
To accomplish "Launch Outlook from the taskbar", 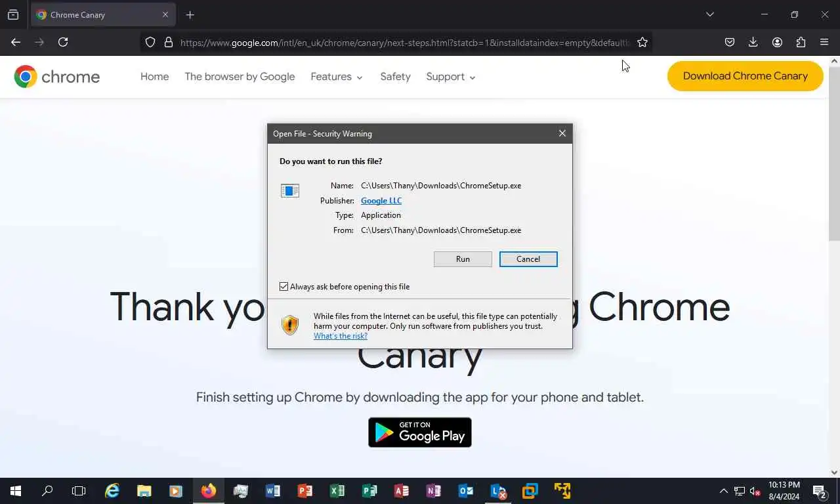I will (465, 491).
